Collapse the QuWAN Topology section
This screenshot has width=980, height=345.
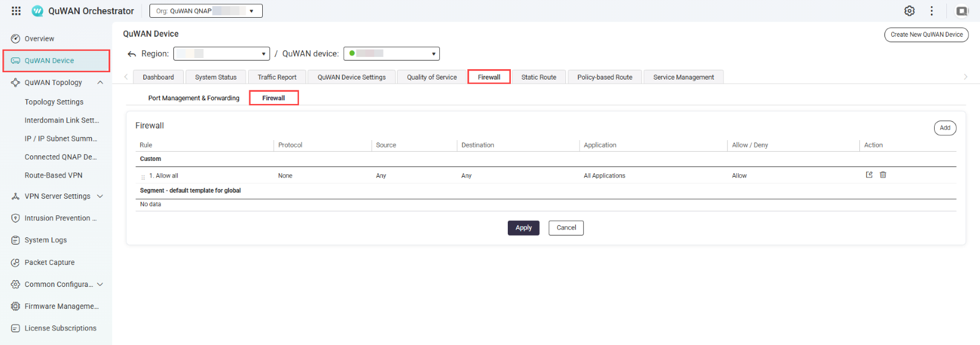click(100, 83)
